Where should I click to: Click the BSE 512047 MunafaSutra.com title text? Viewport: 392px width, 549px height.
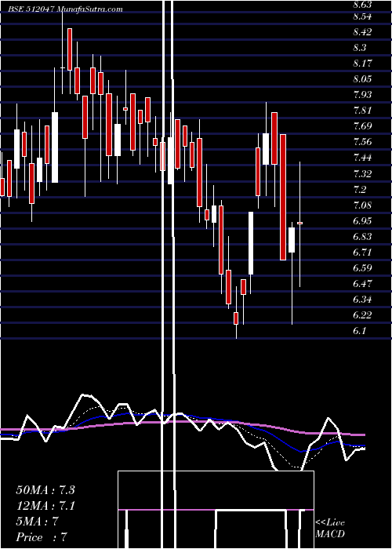66,9
